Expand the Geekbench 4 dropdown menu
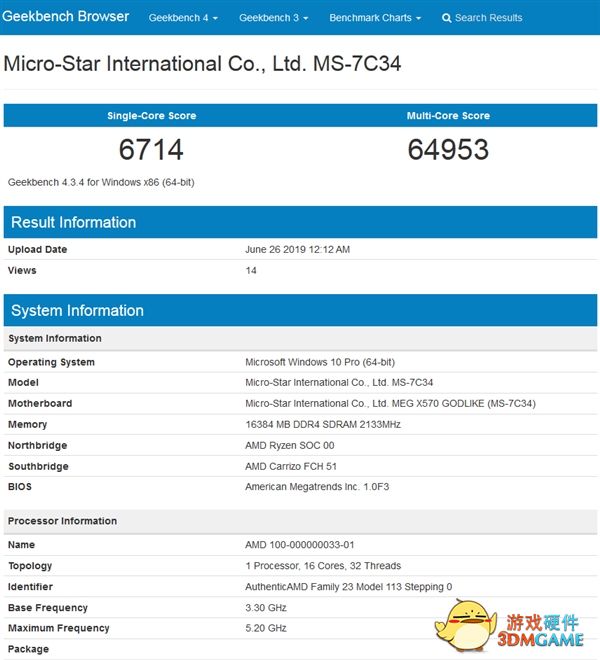The height and width of the screenshot is (660, 600). [x=183, y=18]
